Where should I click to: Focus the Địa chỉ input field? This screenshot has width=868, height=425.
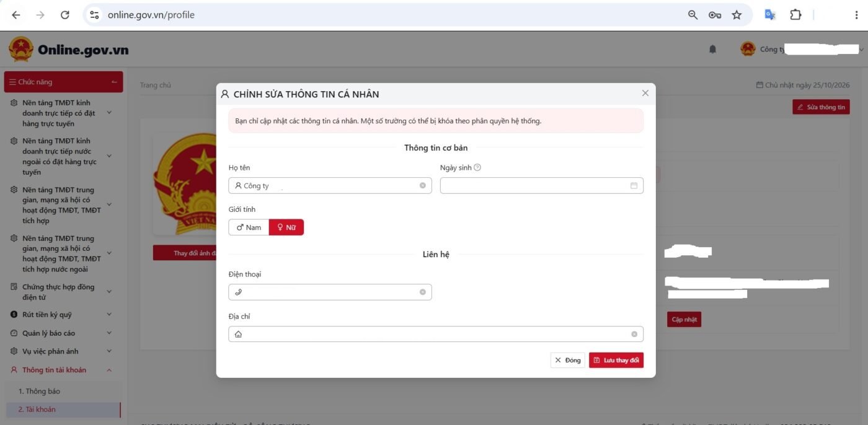point(436,334)
